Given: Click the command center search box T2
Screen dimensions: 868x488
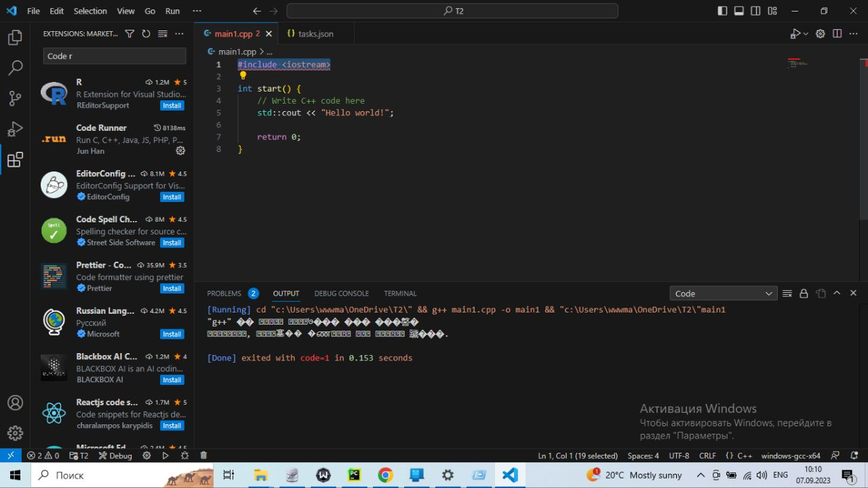Looking at the screenshot, I should [x=452, y=11].
